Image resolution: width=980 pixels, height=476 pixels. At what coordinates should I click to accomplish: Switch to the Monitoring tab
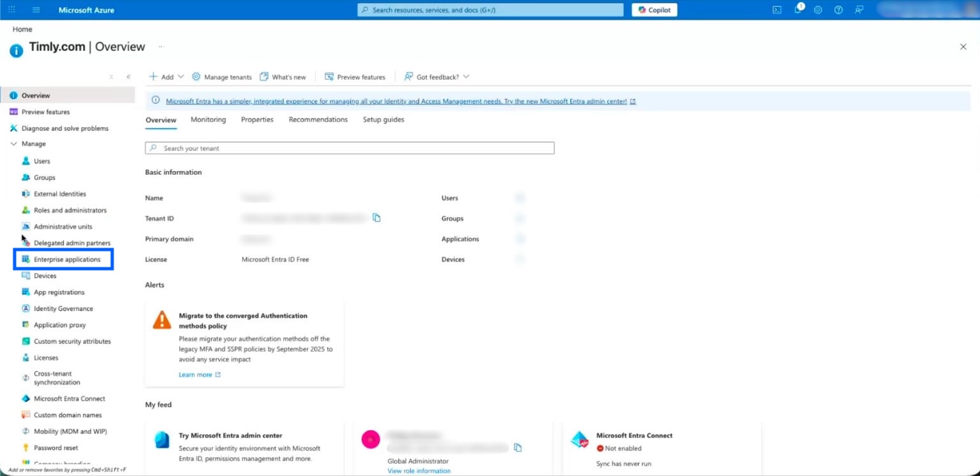tap(208, 119)
